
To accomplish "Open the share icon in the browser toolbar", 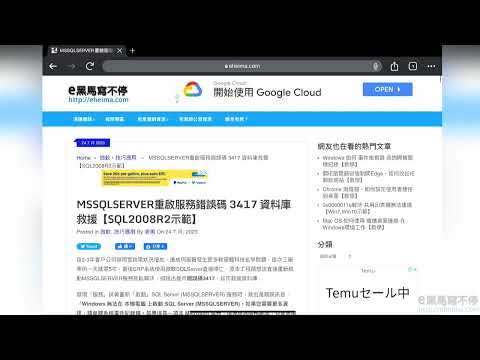I will 394,66.
